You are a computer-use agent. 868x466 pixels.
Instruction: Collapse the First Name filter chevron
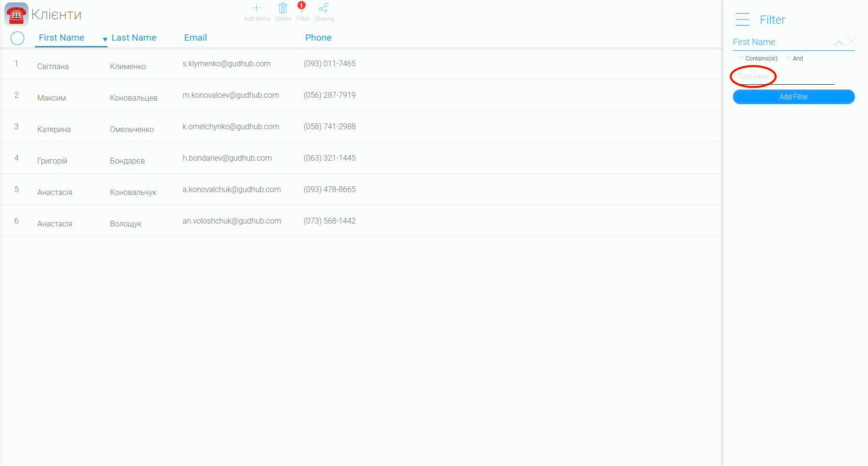pyautogui.click(x=838, y=43)
